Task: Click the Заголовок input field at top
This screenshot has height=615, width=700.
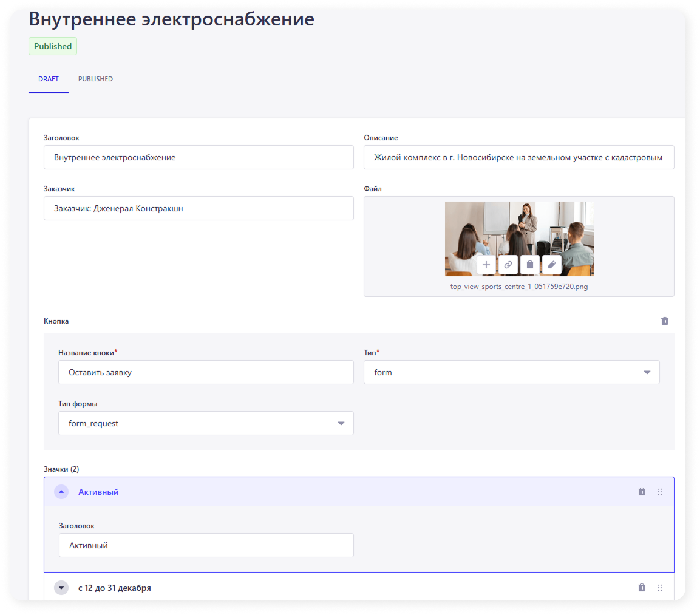Action: (199, 157)
